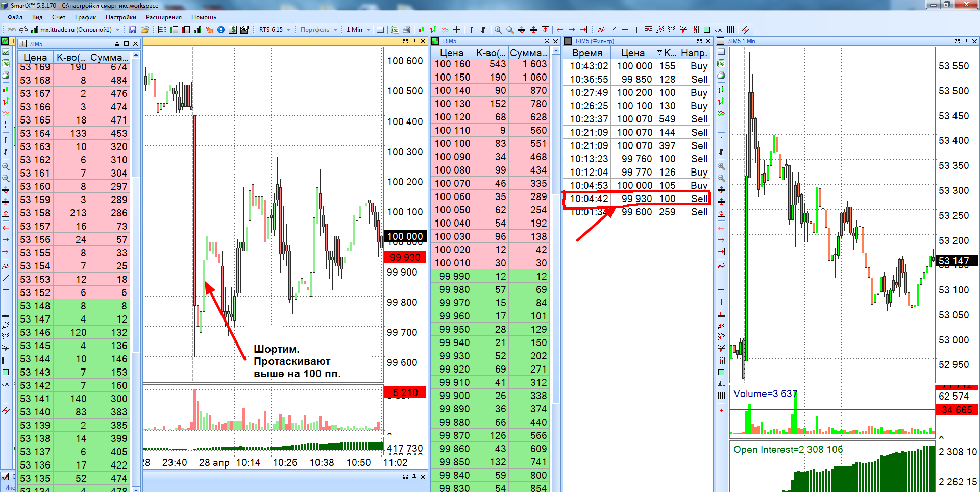Click the red arrow-to-end icon in main toolbar
Image resolution: width=980 pixels, height=492 pixels.
click(583, 30)
